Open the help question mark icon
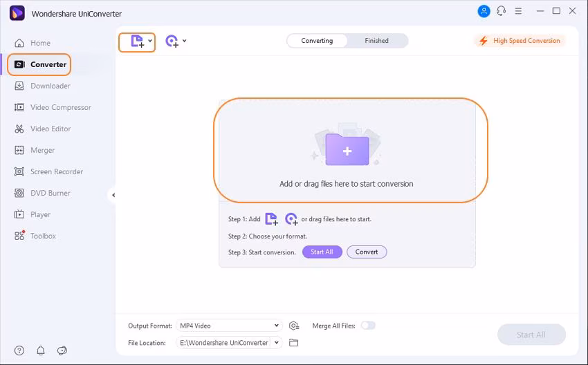This screenshot has width=588, height=365. (19, 350)
